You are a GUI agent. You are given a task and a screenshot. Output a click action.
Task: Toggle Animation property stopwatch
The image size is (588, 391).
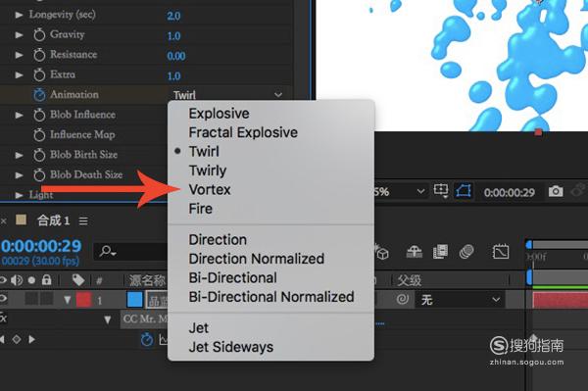(x=39, y=95)
